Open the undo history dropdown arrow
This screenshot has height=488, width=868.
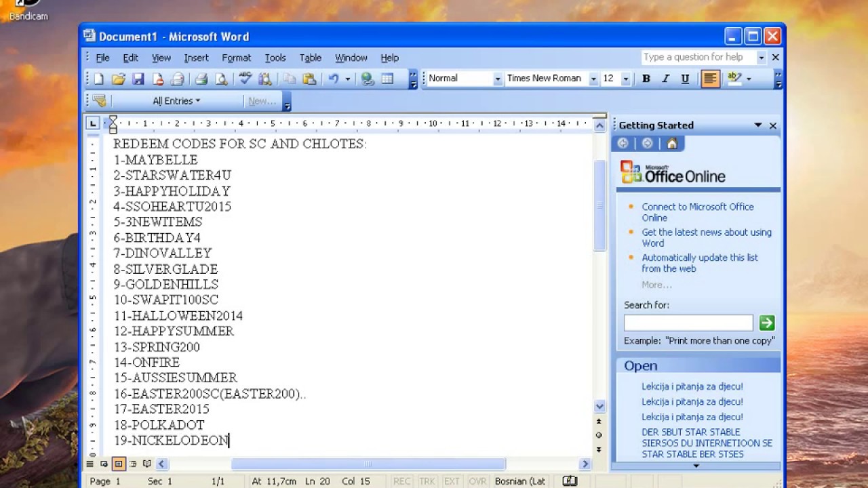347,79
